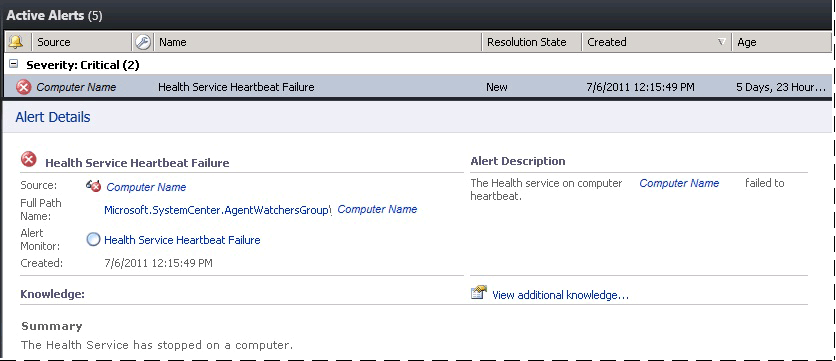This screenshot has width=836, height=361.
Task: Sort alerts by Age column
Action: pos(781,42)
